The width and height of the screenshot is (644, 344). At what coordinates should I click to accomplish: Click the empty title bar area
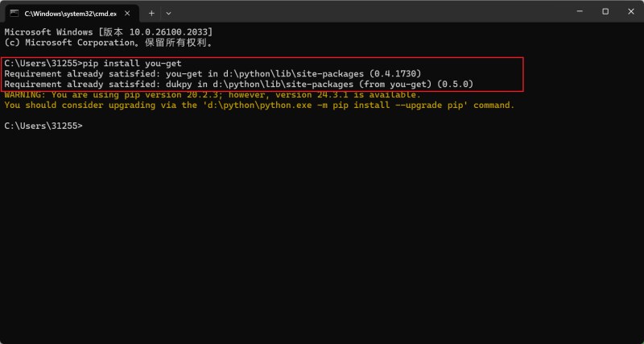pyautogui.click(x=362, y=12)
